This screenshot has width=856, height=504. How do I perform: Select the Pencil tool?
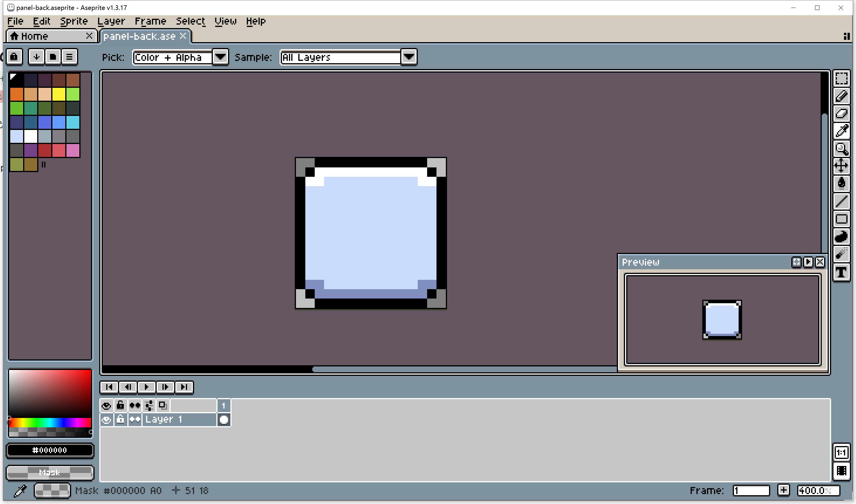click(x=841, y=97)
